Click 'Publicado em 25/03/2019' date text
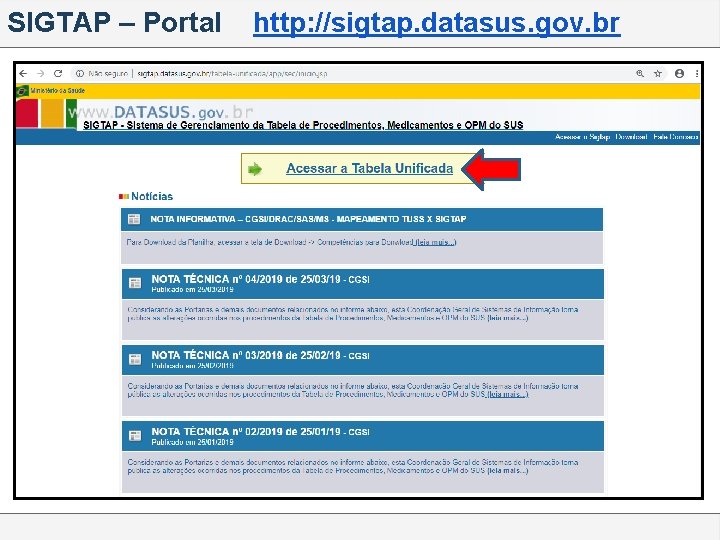This screenshot has width=720, height=540. click(192, 290)
